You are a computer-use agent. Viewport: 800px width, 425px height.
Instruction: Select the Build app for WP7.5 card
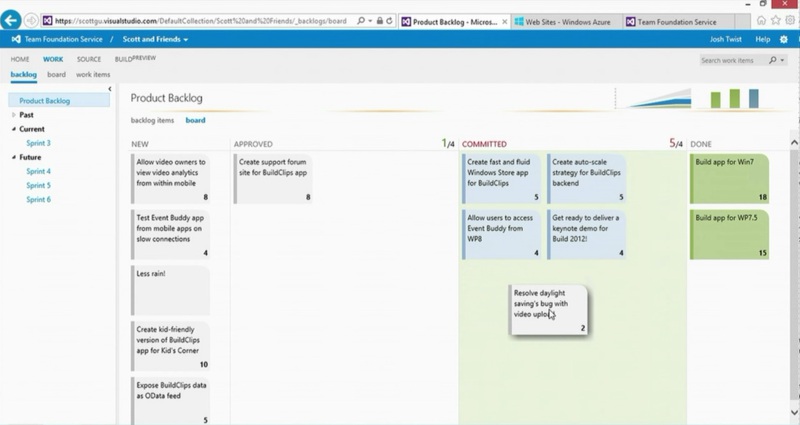click(730, 234)
